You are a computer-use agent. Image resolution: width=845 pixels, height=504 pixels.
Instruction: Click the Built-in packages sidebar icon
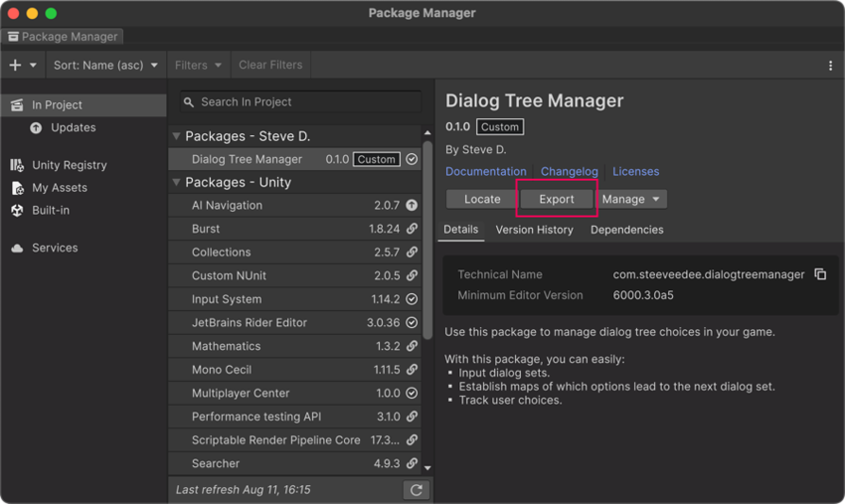tap(17, 211)
